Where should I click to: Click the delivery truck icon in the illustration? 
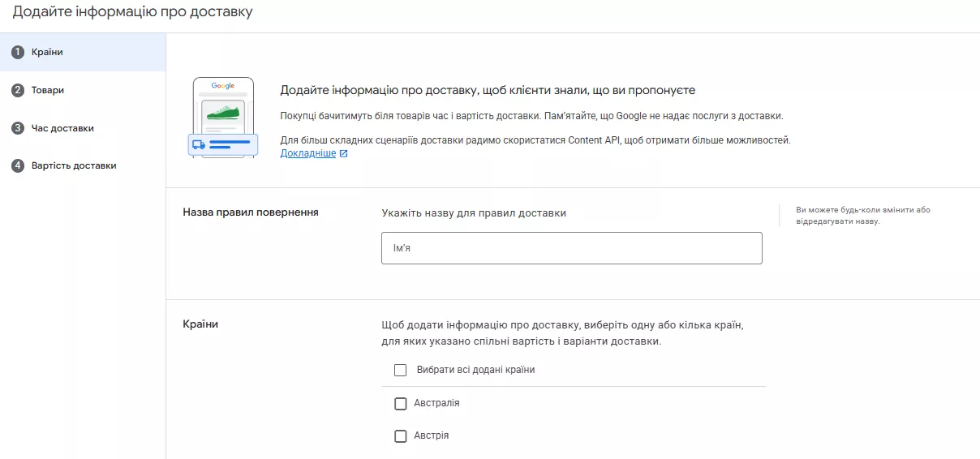[x=198, y=145]
